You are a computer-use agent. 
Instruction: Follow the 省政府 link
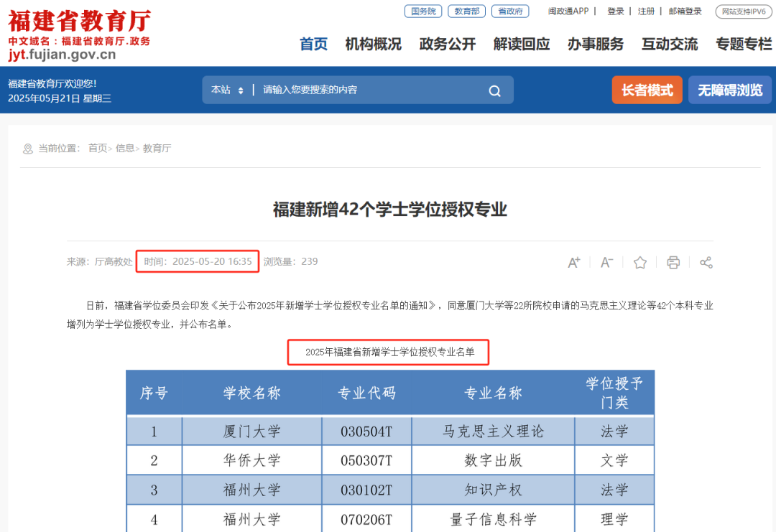(510, 11)
